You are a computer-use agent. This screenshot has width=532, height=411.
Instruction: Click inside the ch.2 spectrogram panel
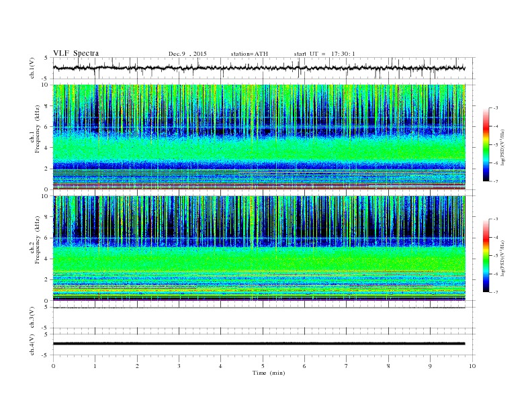coord(259,248)
